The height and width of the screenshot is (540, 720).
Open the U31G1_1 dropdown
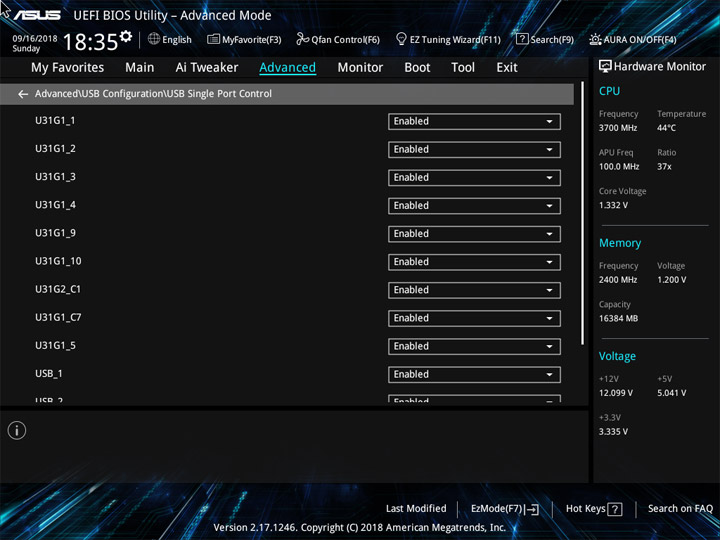click(474, 122)
